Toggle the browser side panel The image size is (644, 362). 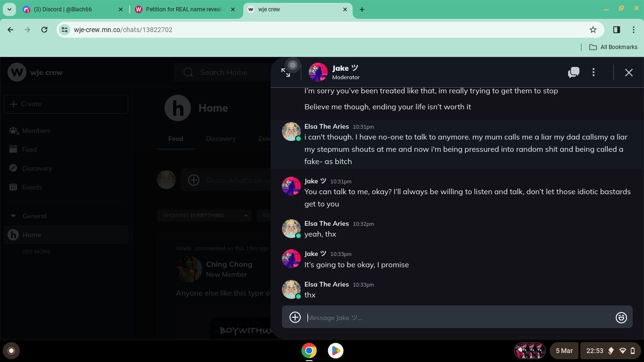pyautogui.click(x=616, y=30)
